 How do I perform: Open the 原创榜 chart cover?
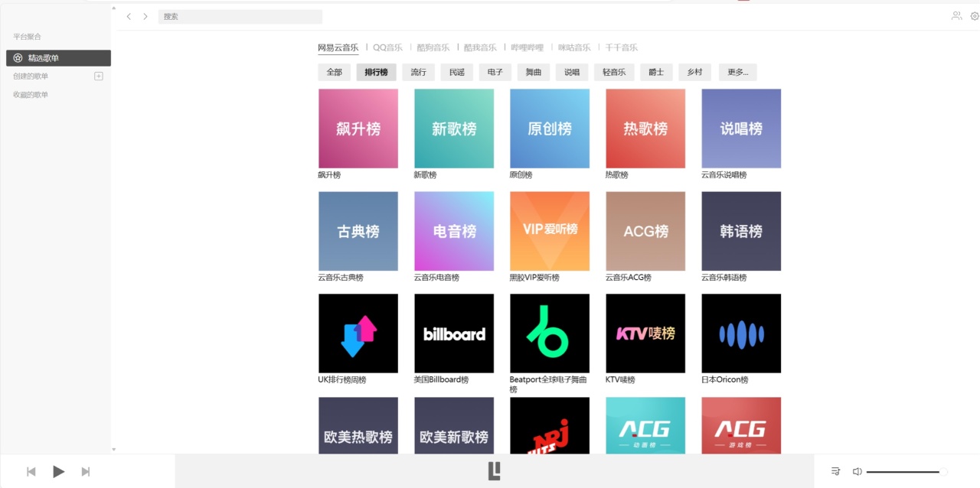point(550,129)
